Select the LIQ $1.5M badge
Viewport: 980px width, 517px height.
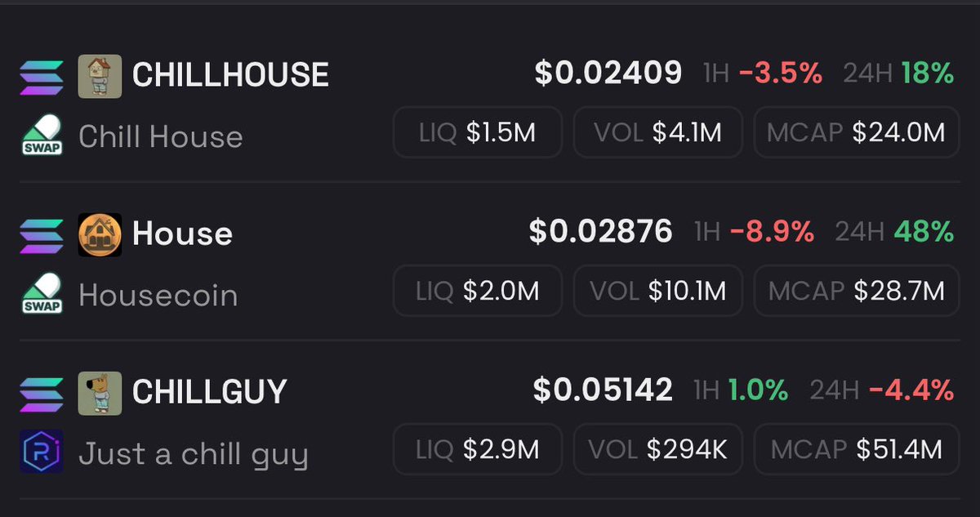tap(478, 132)
